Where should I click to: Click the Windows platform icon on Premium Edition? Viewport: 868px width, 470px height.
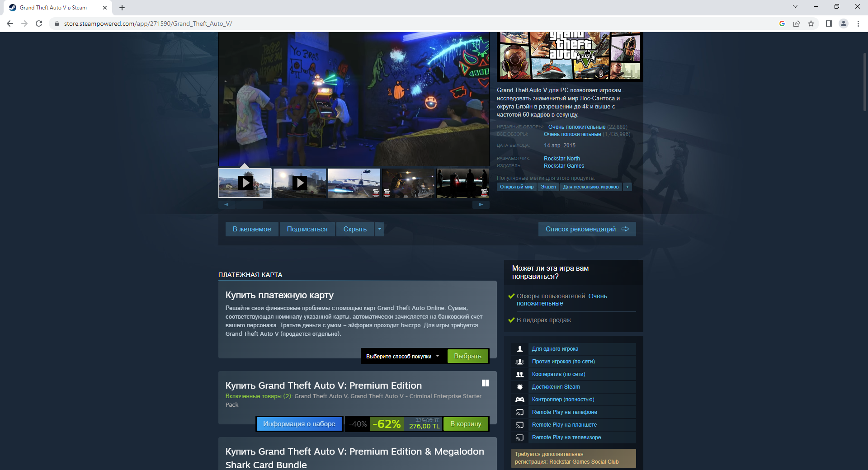(x=485, y=383)
